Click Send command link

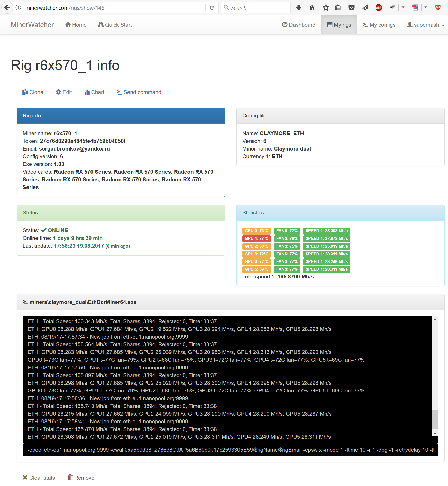[139, 92]
